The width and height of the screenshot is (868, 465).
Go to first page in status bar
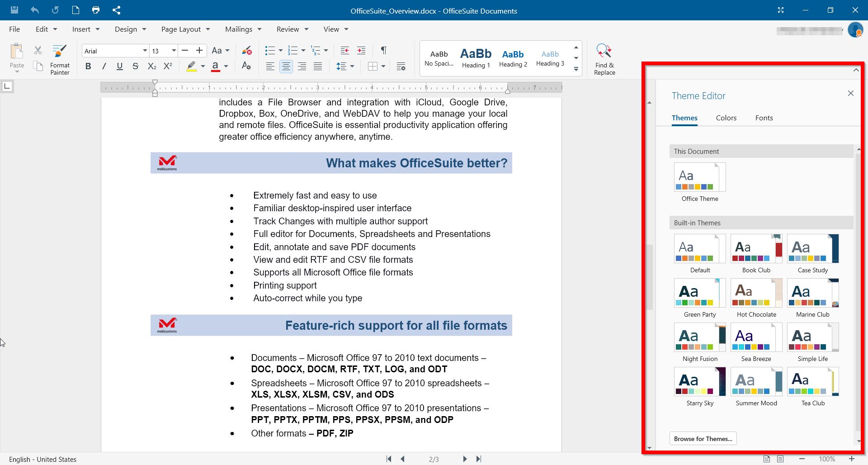pos(389,459)
